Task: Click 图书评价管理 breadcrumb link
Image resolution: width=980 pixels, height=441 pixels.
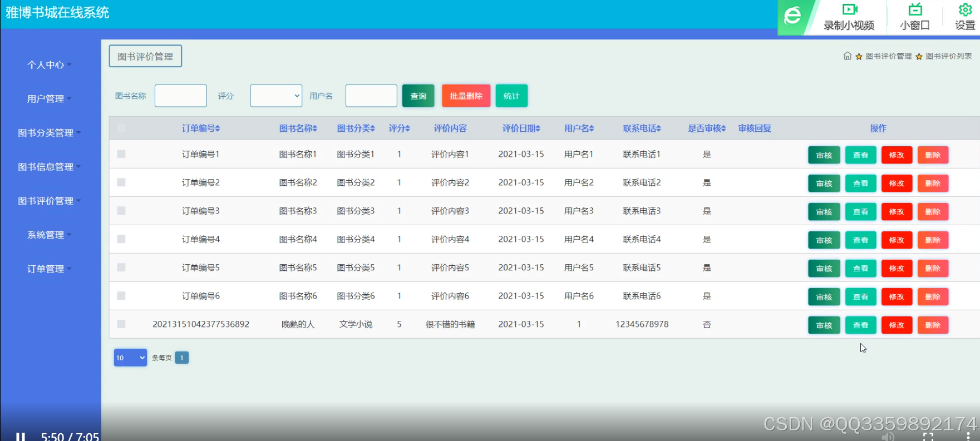Action: [888, 56]
